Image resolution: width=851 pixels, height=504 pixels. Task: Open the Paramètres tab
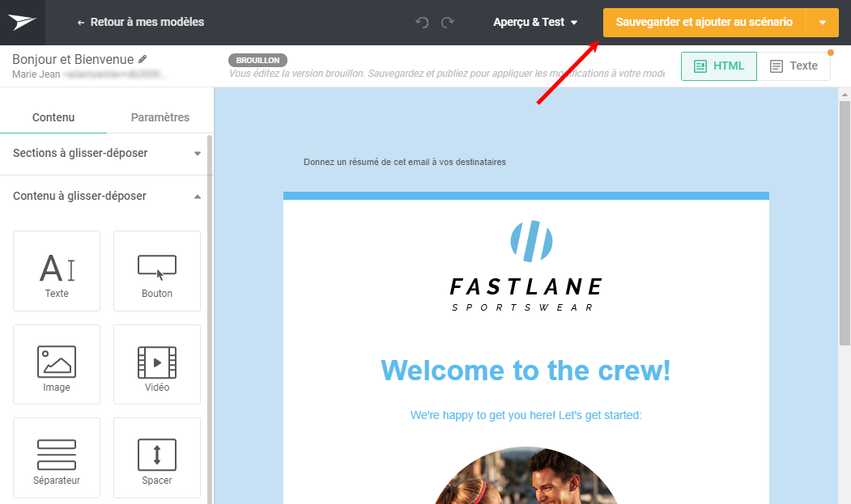160,117
